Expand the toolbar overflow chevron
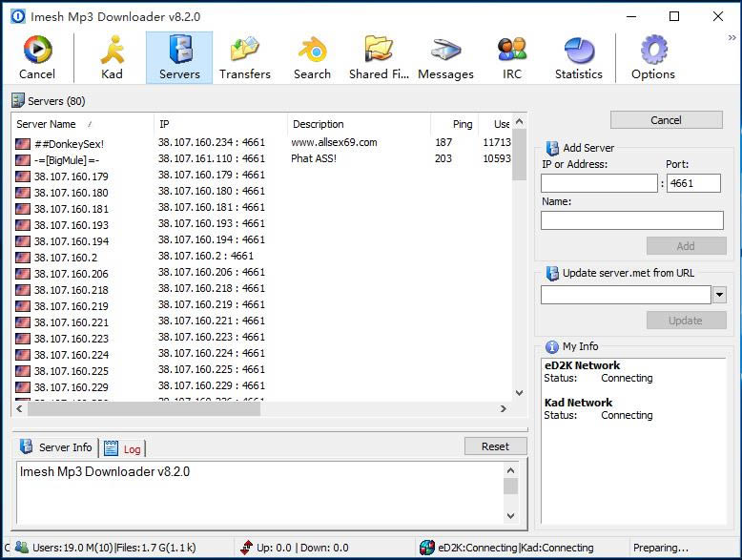Image resolution: width=742 pixels, height=560 pixels. [732, 38]
